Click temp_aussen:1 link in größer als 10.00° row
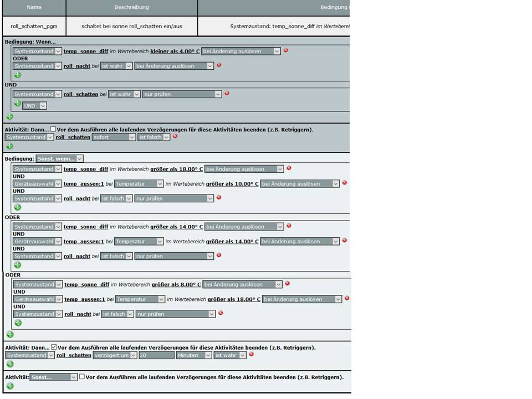This screenshot has height=399, width=532. click(84, 184)
